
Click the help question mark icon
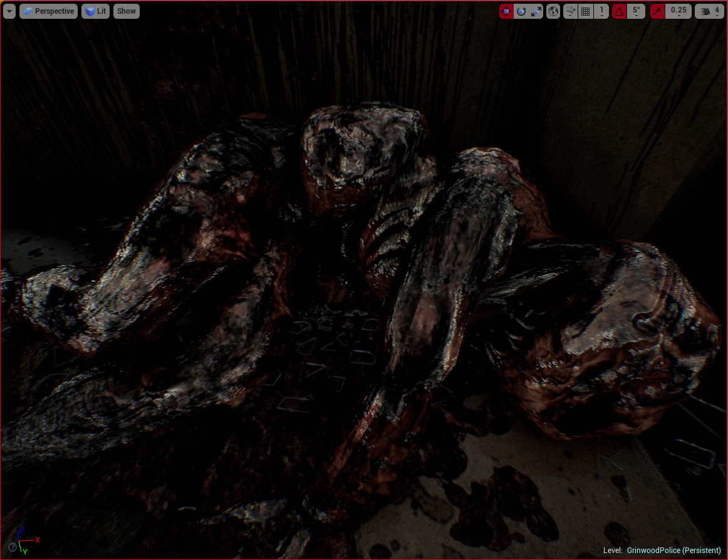point(12,547)
